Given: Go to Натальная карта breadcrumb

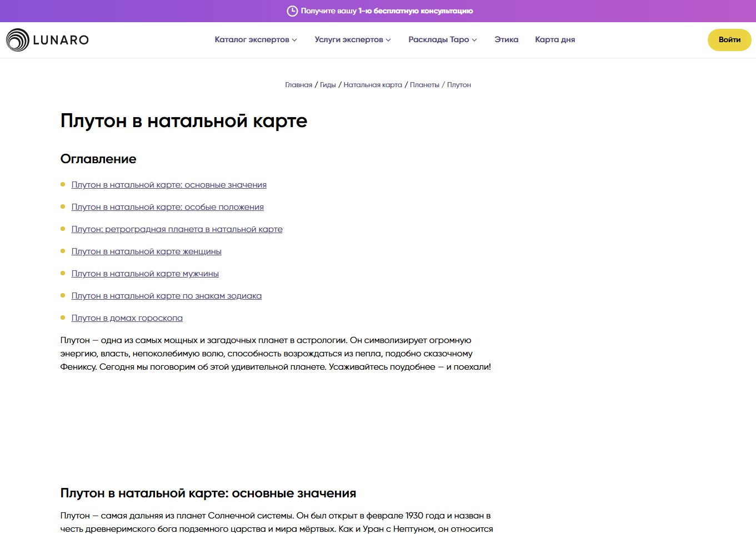Looking at the screenshot, I should click(372, 85).
